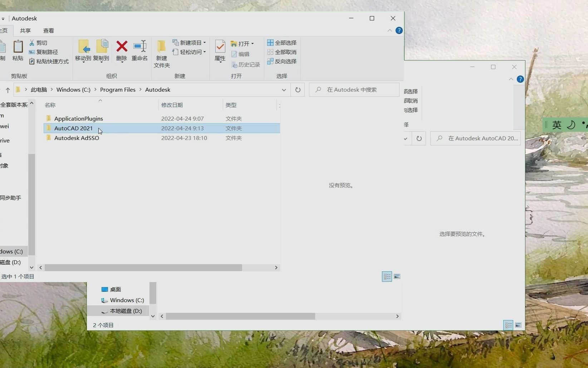Collapse the ribbon with the chevron in Autodesk window
This screenshot has width=588, height=368.
tap(390, 31)
